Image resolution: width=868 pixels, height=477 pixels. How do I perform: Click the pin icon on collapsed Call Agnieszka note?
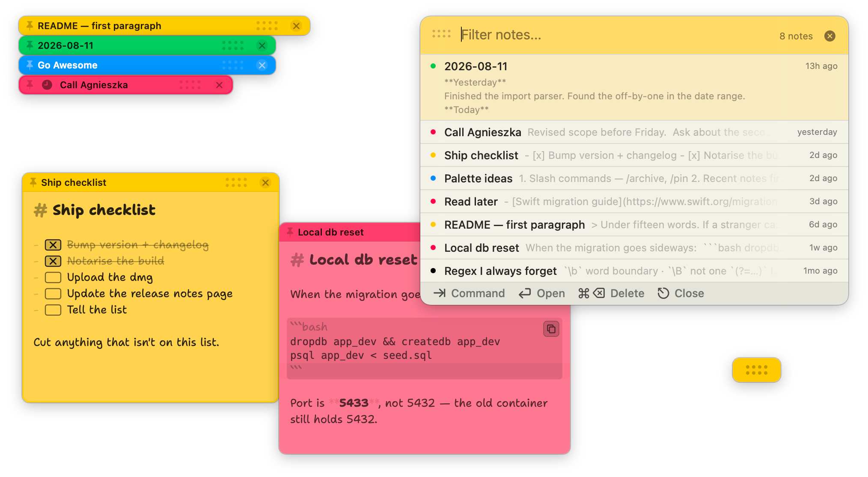(x=30, y=85)
